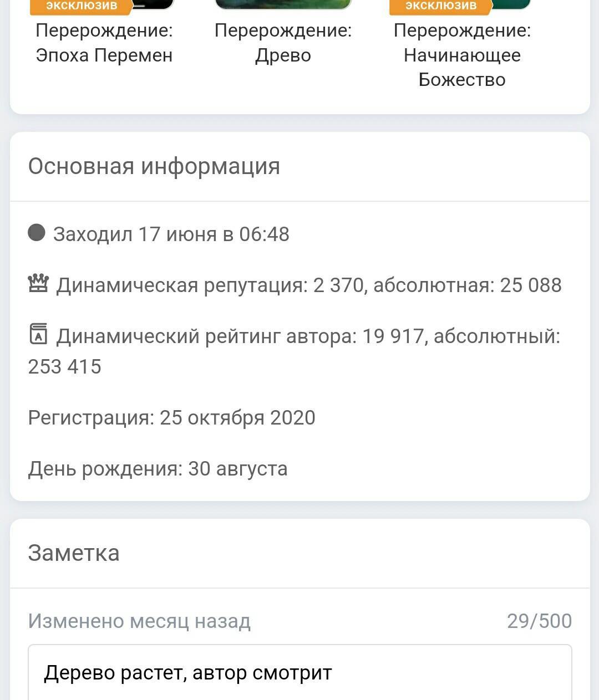The height and width of the screenshot is (700, 599).
Task: Tap the middle book cover thumbnail
Action: point(283,4)
